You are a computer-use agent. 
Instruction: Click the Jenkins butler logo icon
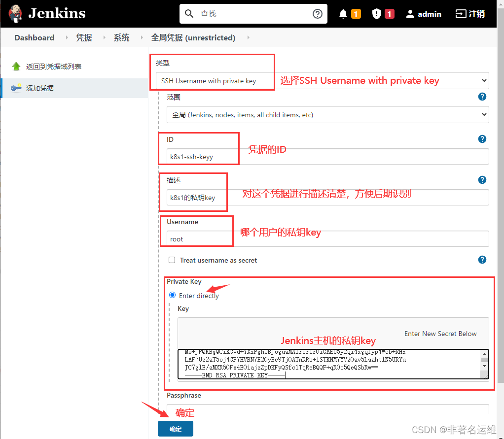(15, 14)
